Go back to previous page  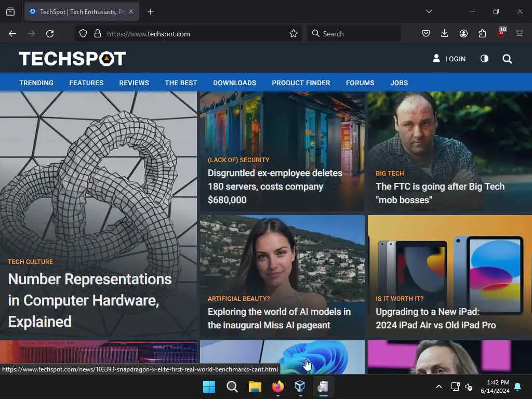(x=12, y=34)
